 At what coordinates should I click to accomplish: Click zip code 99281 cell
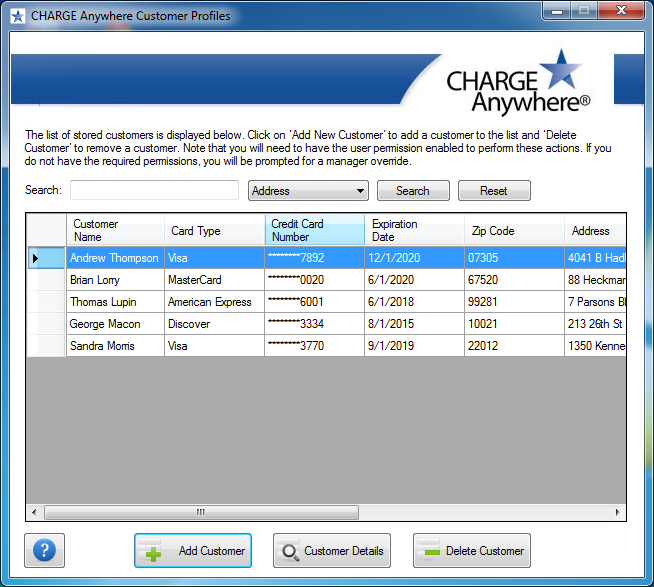click(x=514, y=302)
